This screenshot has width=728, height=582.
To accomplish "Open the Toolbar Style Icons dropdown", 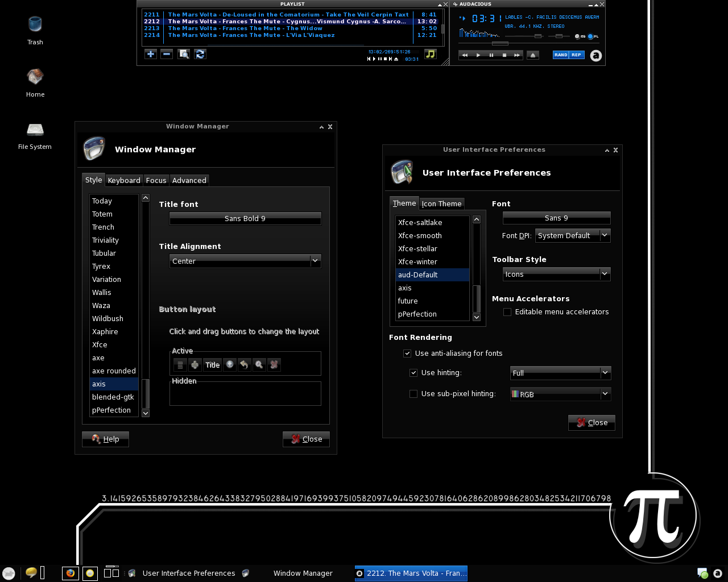I will pyautogui.click(x=557, y=274).
